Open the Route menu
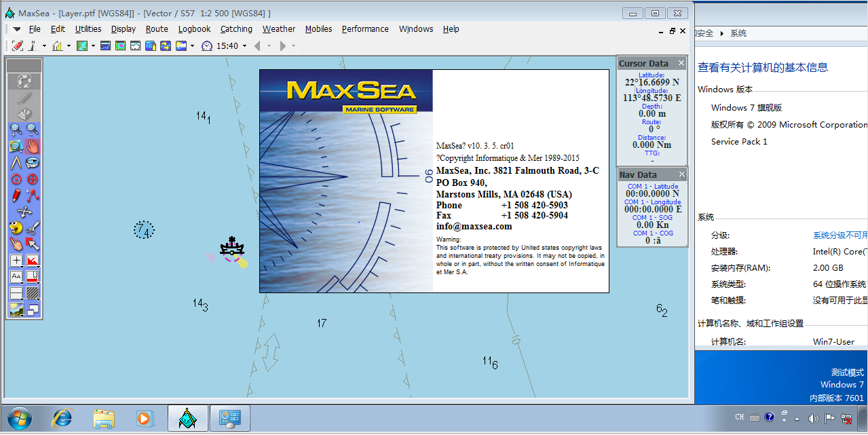 157,29
